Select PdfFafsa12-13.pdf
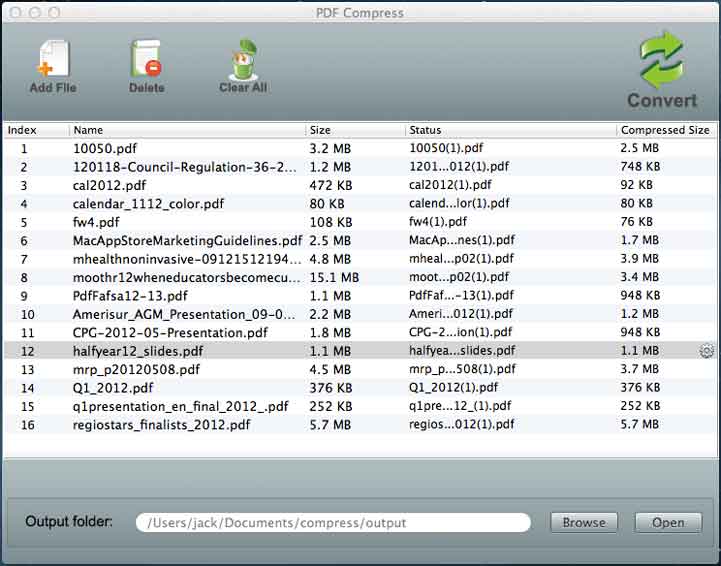Screen dimensions: 721x566 tap(360, 296)
